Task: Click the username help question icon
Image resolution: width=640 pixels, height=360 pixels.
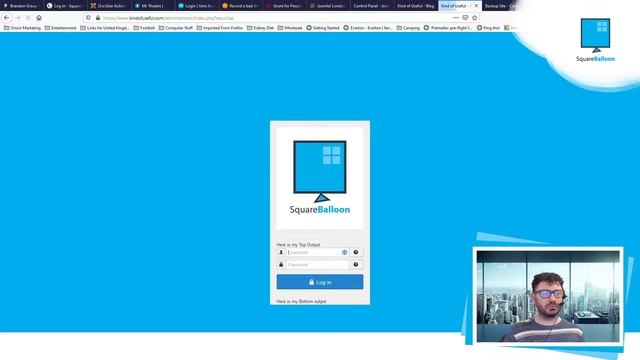Action: [x=356, y=252]
